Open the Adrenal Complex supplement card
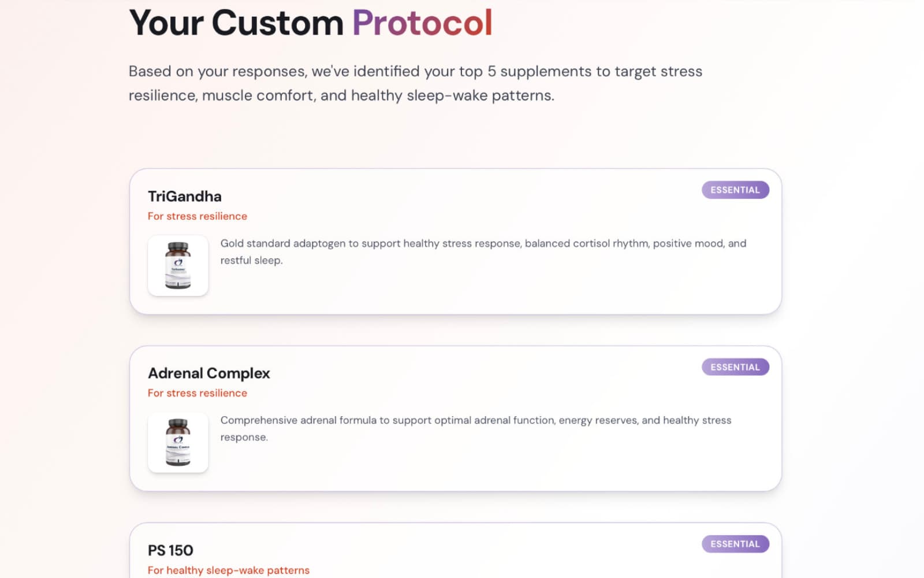The height and width of the screenshot is (578, 924). (456, 418)
